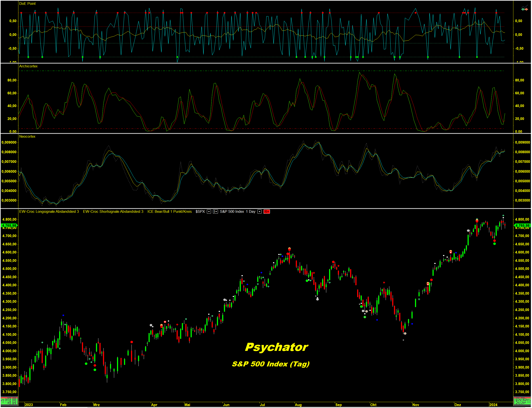
Task: Open the chart type 'I' dropdown
Action: click(x=215, y=212)
